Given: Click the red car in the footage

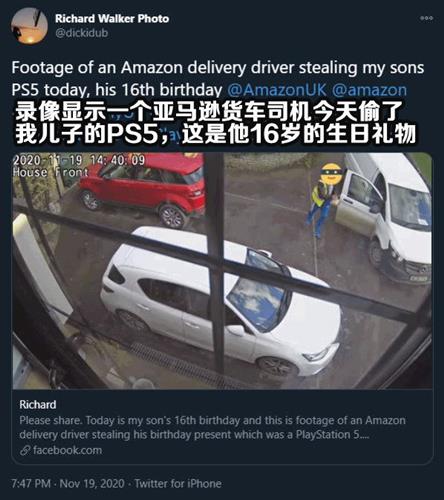Looking at the screenshot, I should [x=143, y=188].
